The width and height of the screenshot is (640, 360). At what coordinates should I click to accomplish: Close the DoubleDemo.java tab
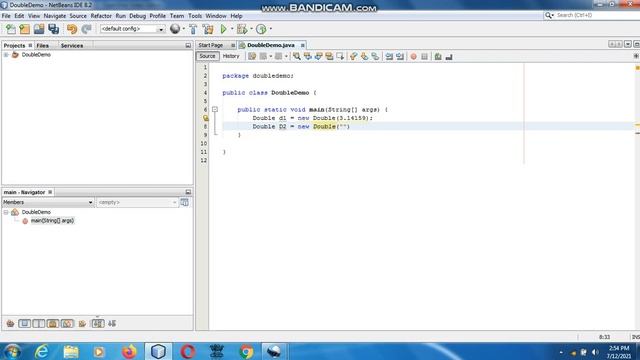pyautogui.click(x=302, y=45)
